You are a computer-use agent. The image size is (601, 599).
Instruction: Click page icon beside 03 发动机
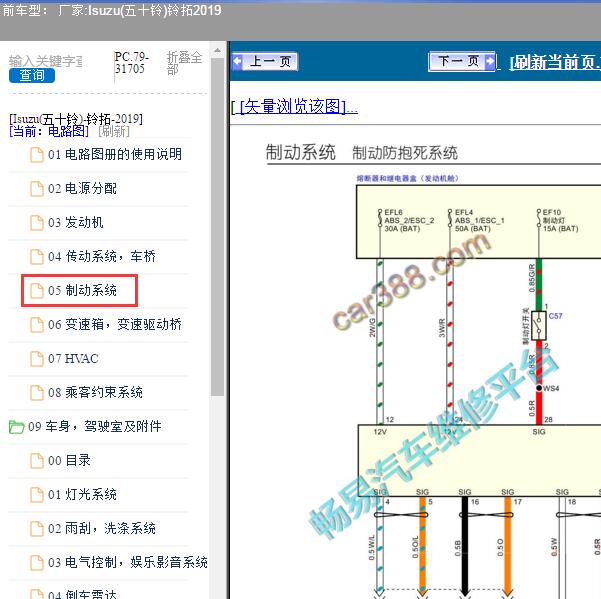[37, 223]
